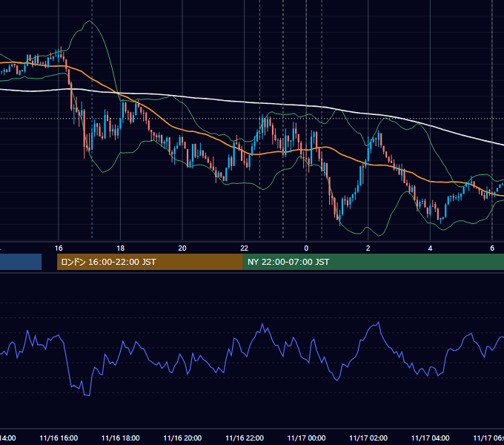
Task: Select the NY 22:00-07:00 JST session bar
Action: point(374,262)
